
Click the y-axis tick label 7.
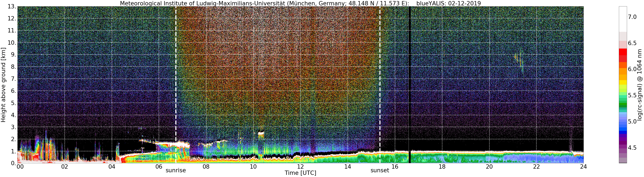[x=13, y=79]
